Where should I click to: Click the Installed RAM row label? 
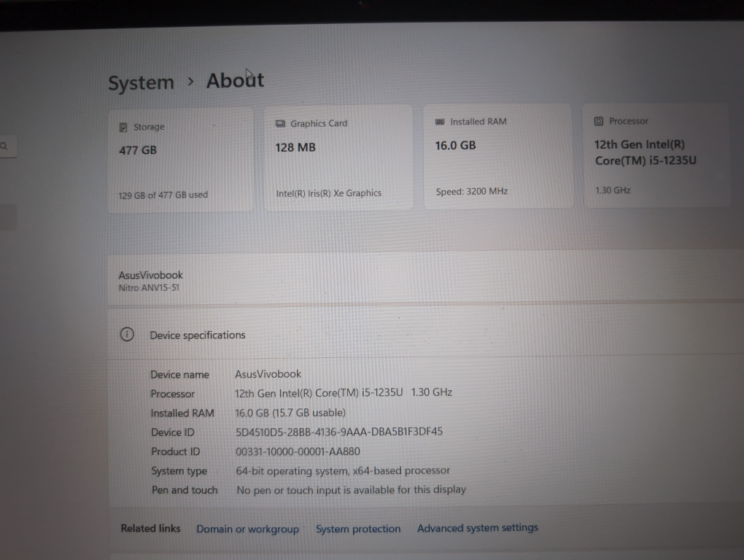tap(182, 413)
